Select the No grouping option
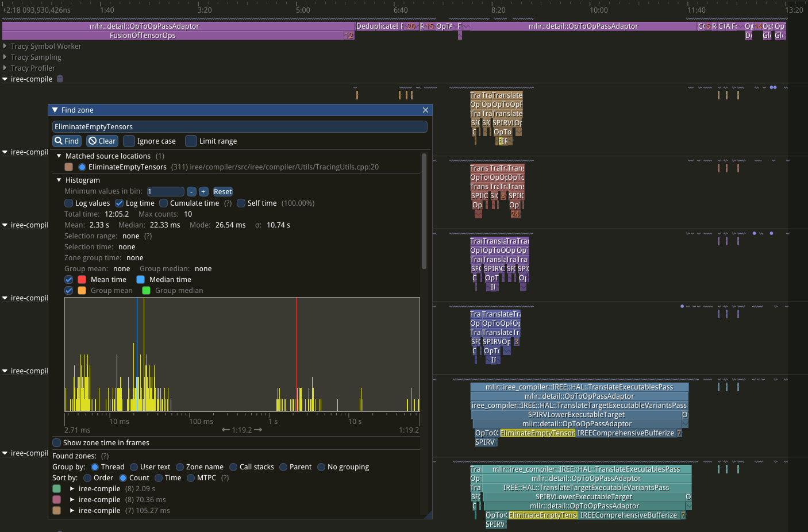This screenshot has height=532, width=808. coord(321,467)
